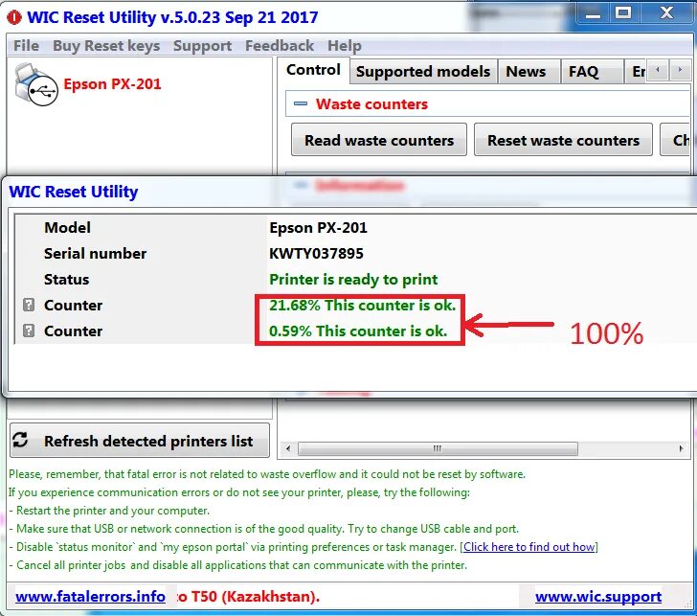
Task: Minimize the WIC Reset Utility window
Action: point(593,12)
